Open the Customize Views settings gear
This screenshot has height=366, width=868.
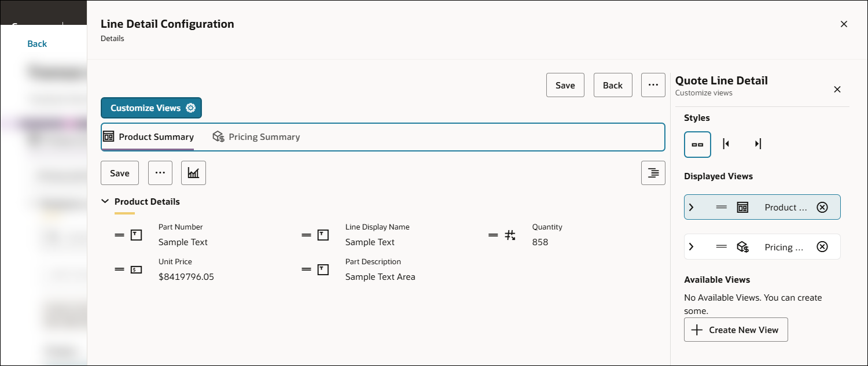191,108
